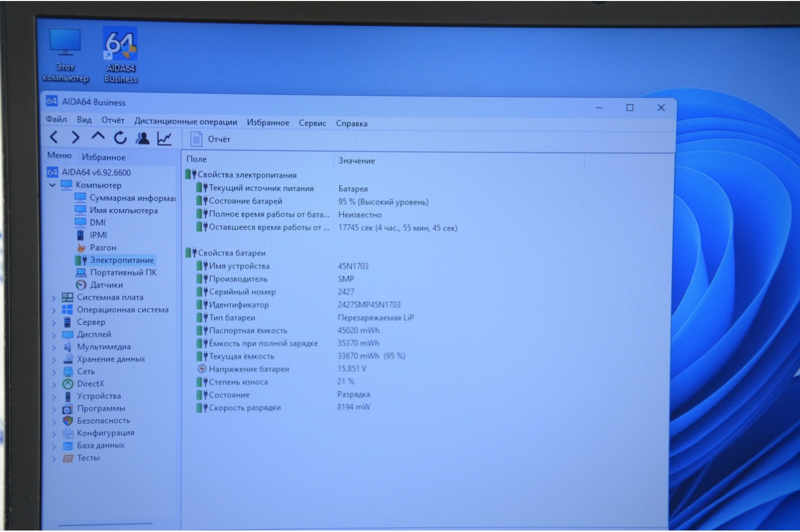Image resolution: width=800 pixels, height=532 pixels.
Task: Open AIDA64 Business desktop shortcut
Action: tap(120, 55)
